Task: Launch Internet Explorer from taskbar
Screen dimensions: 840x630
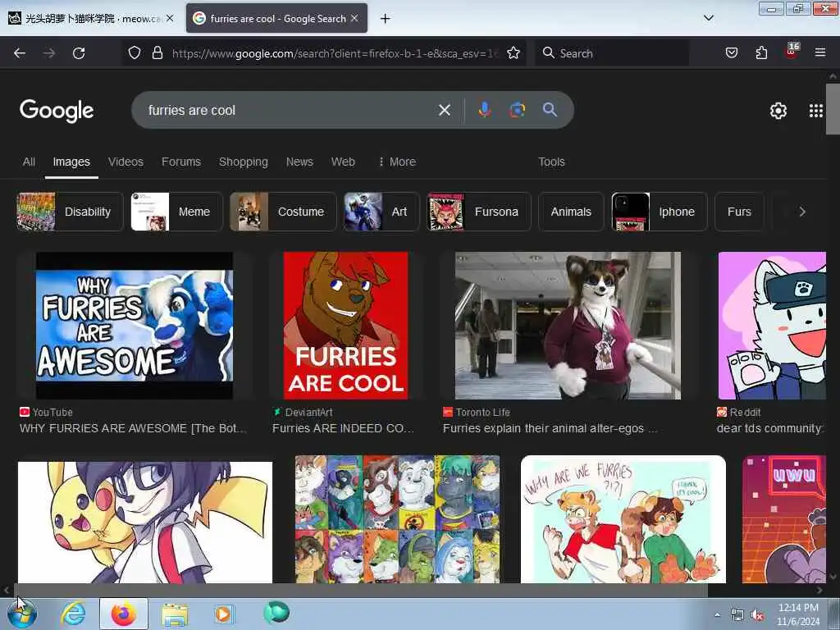Action: [73, 614]
